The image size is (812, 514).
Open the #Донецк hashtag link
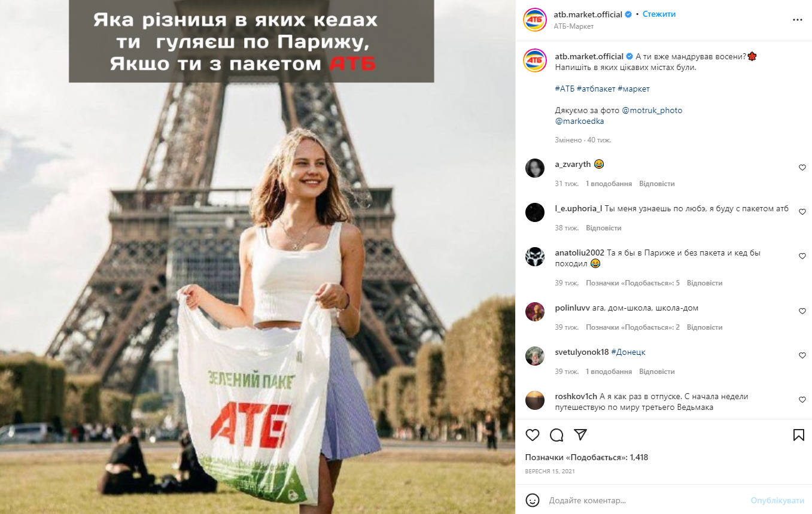(628, 352)
